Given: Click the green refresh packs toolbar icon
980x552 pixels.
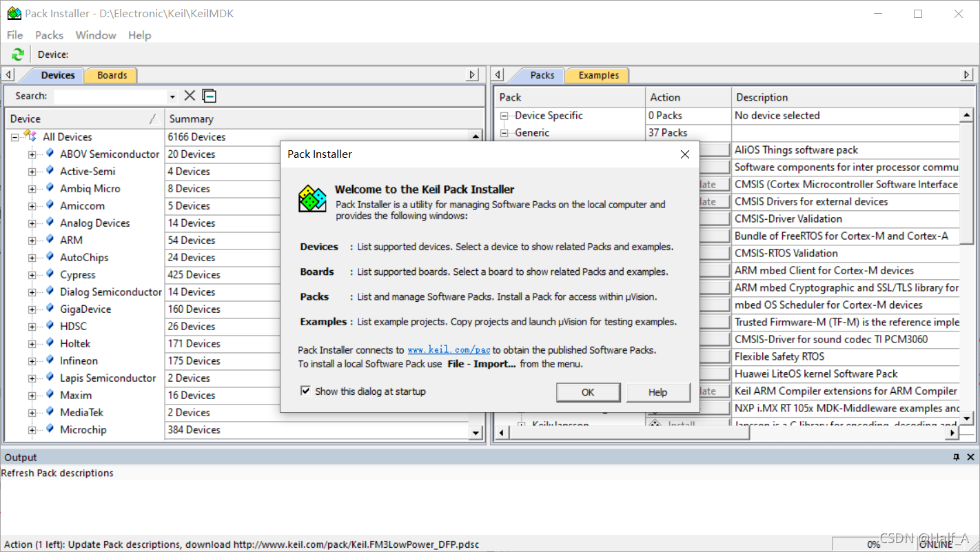Looking at the screenshot, I should (x=18, y=54).
